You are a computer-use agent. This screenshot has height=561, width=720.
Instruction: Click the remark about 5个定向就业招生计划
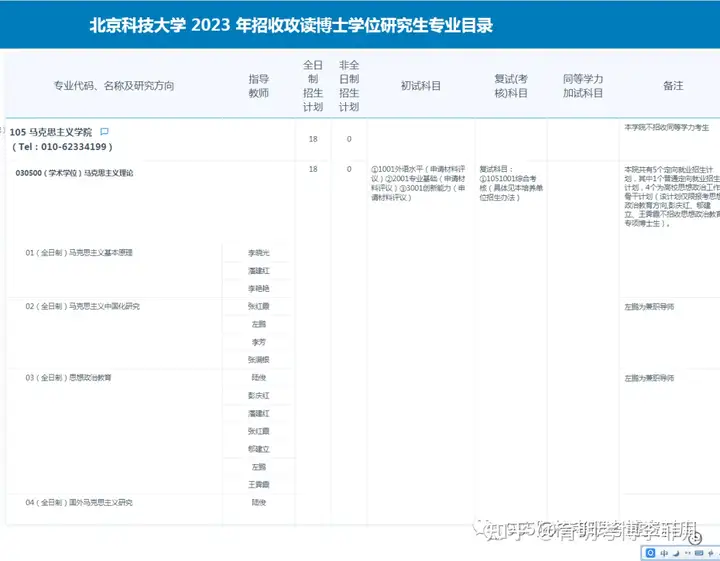click(x=672, y=196)
